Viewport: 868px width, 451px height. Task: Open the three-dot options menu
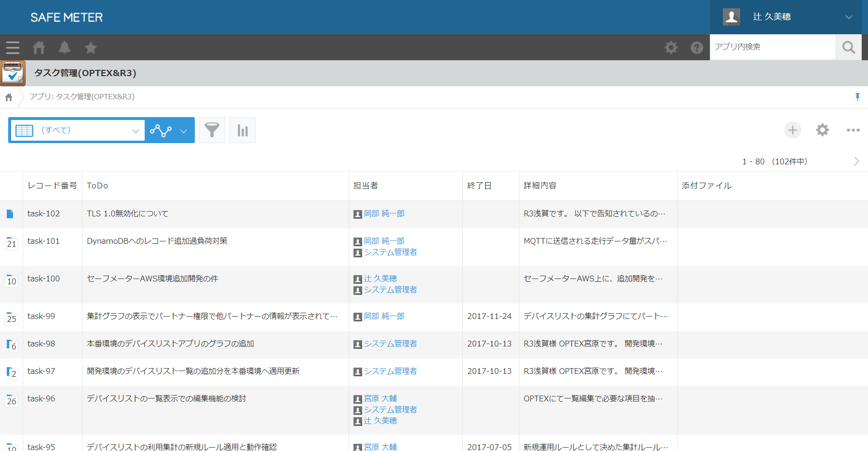point(853,130)
